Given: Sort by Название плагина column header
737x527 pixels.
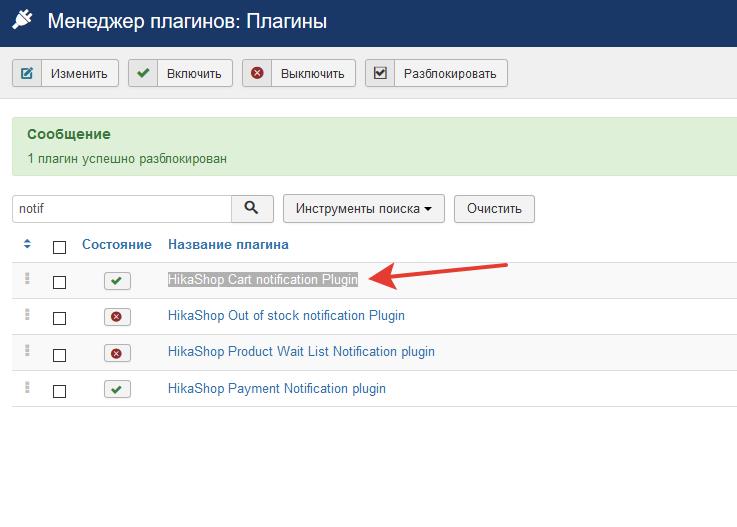Looking at the screenshot, I should pyautogui.click(x=228, y=244).
